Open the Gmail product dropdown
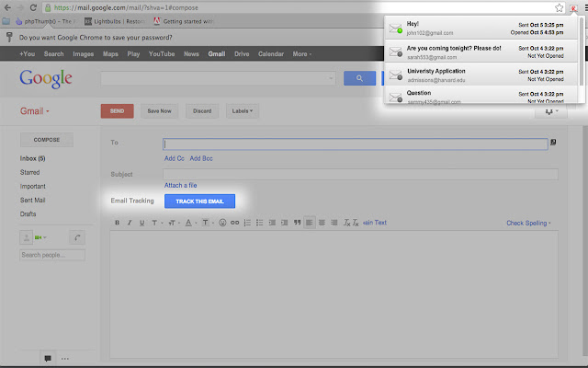 coord(35,111)
